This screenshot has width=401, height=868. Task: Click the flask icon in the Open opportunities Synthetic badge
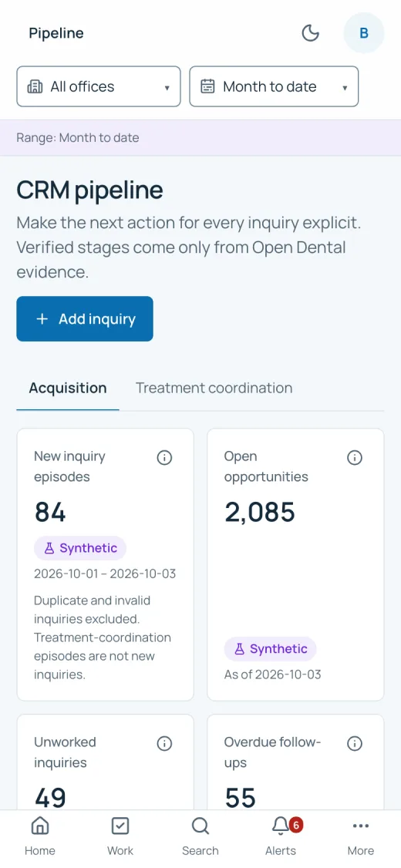pyautogui.click(x=239, y=649)
